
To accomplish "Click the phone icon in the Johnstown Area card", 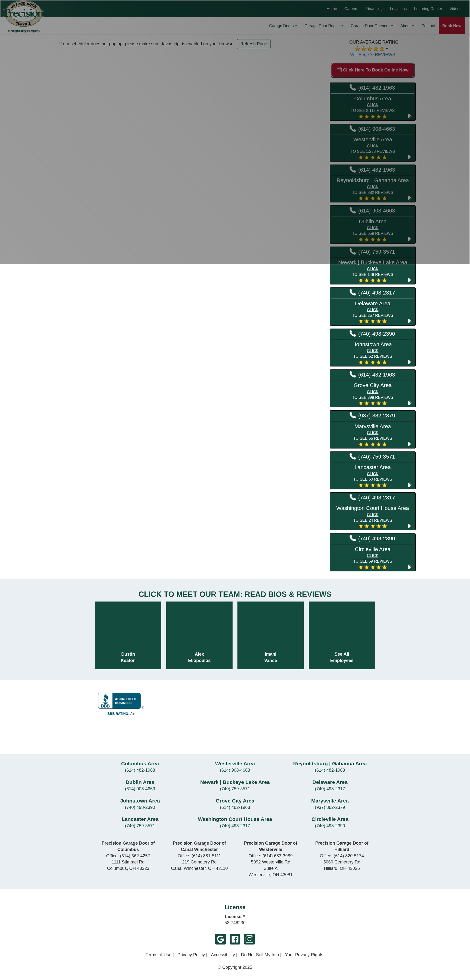I will click(x=352, y=333).
